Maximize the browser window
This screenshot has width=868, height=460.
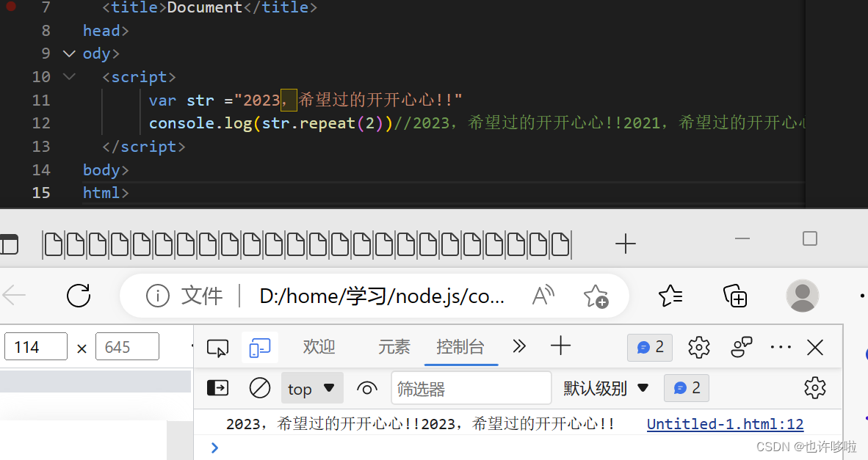810,238
